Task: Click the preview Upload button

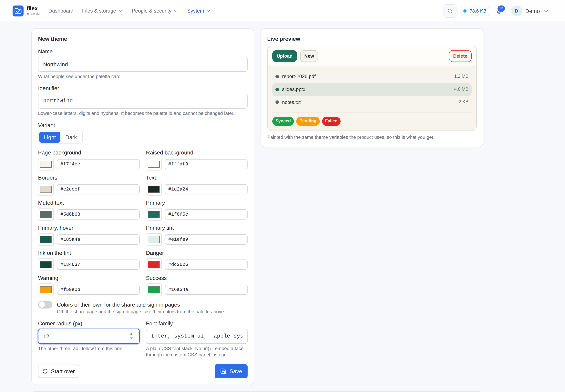Action: (x=284, y=56)
